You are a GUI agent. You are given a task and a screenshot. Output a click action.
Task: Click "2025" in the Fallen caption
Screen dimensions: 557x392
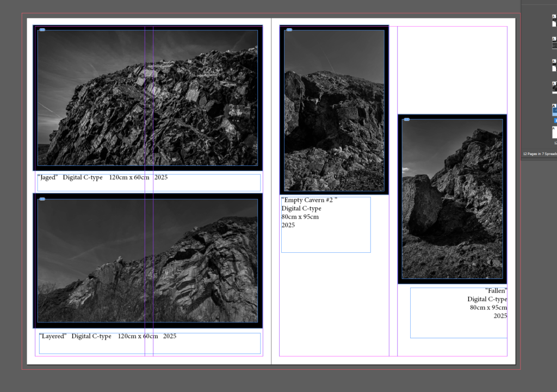[x=500, y=316]
